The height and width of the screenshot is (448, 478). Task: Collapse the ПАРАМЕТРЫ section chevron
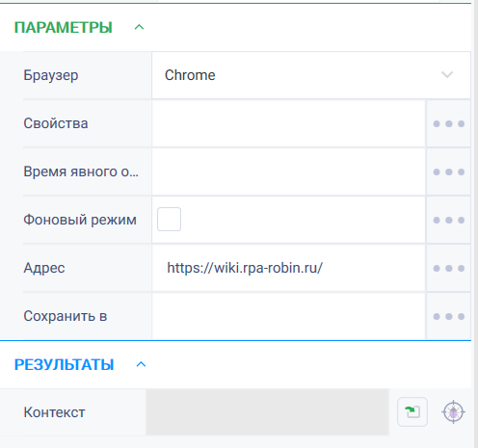click(139, 27)
